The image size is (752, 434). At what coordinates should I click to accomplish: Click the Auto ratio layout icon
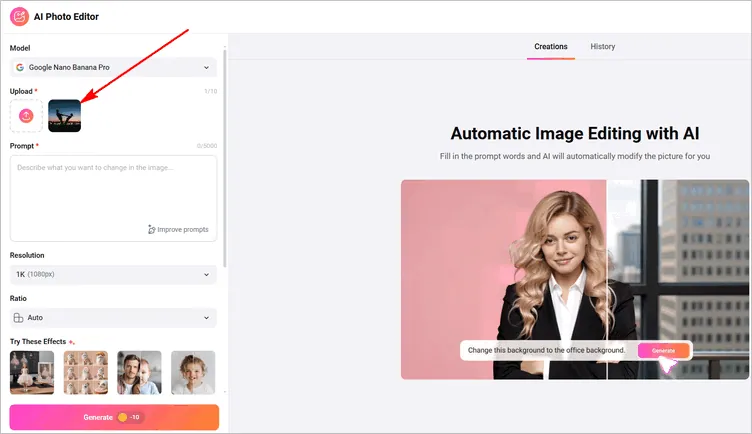18,317
